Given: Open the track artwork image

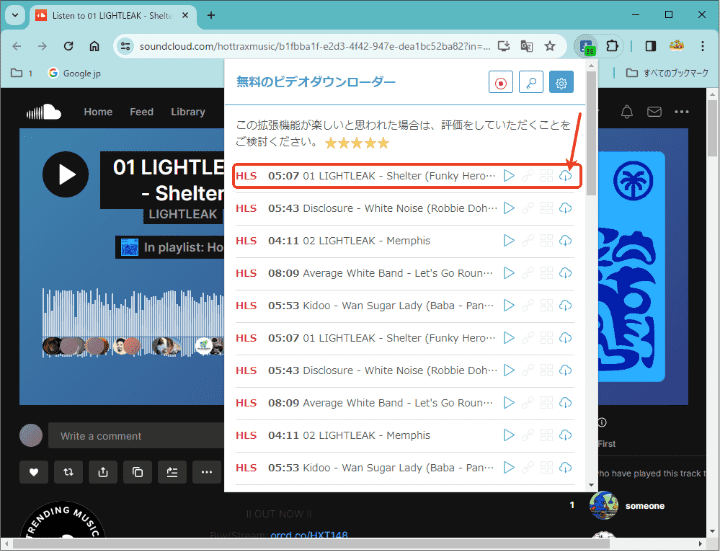Looking at the screenshot, I should (x=631, y=266).
